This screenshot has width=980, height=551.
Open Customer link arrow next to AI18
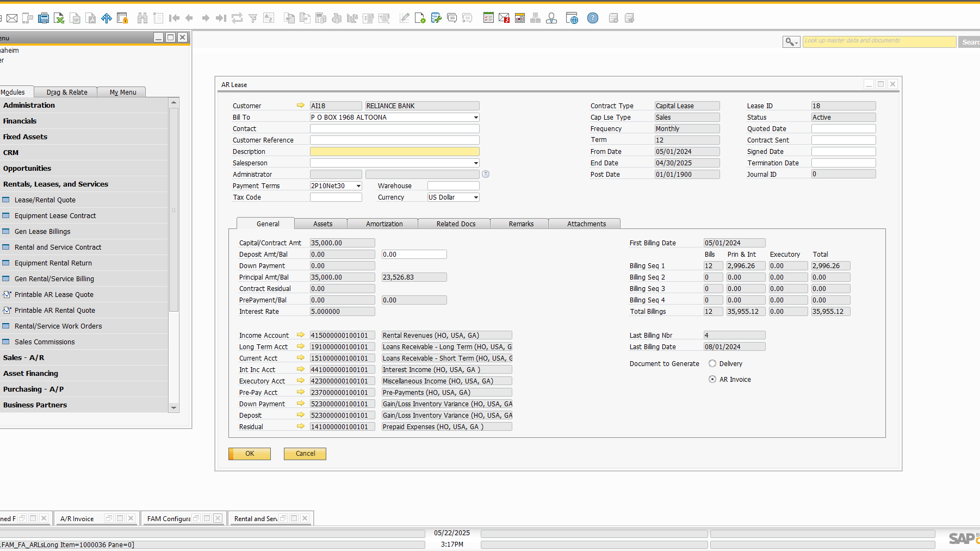300,106
